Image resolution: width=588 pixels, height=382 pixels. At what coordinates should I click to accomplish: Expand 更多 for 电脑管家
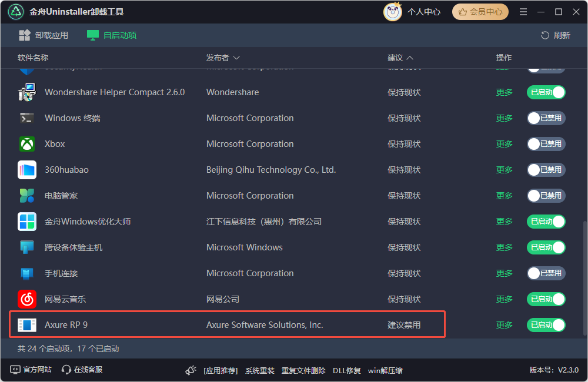504,196
